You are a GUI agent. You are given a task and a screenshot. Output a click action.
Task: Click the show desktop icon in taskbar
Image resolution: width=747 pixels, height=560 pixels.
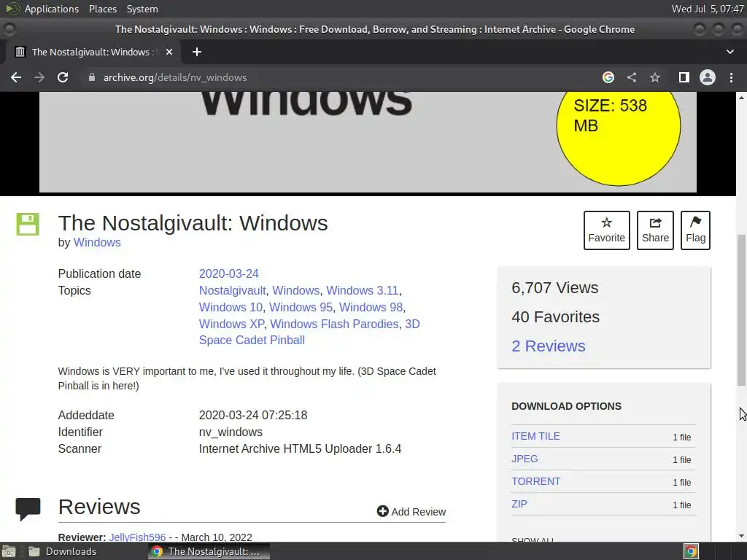9,551
